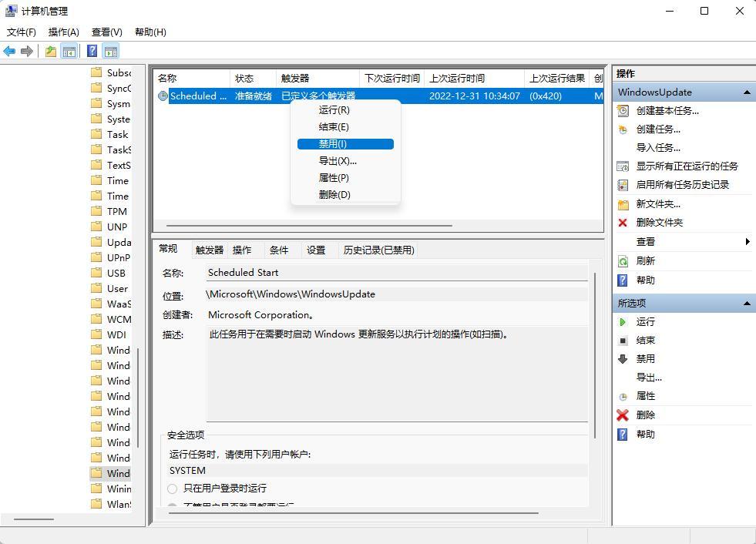Viewport: 756px width, 544px height.
Task: Click the 创建任务 icon in actions pane
Action: click(x=623, y=129)
